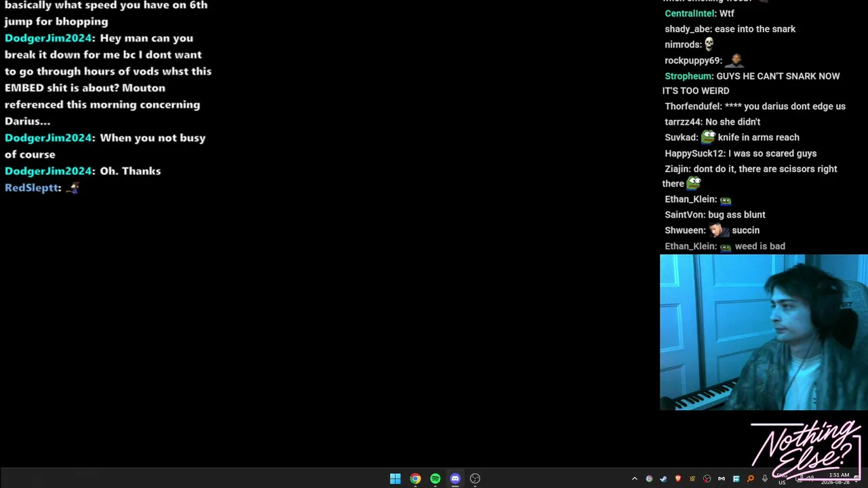
Task: Click the orange magnifier tray icon
Action: (750, 479)
